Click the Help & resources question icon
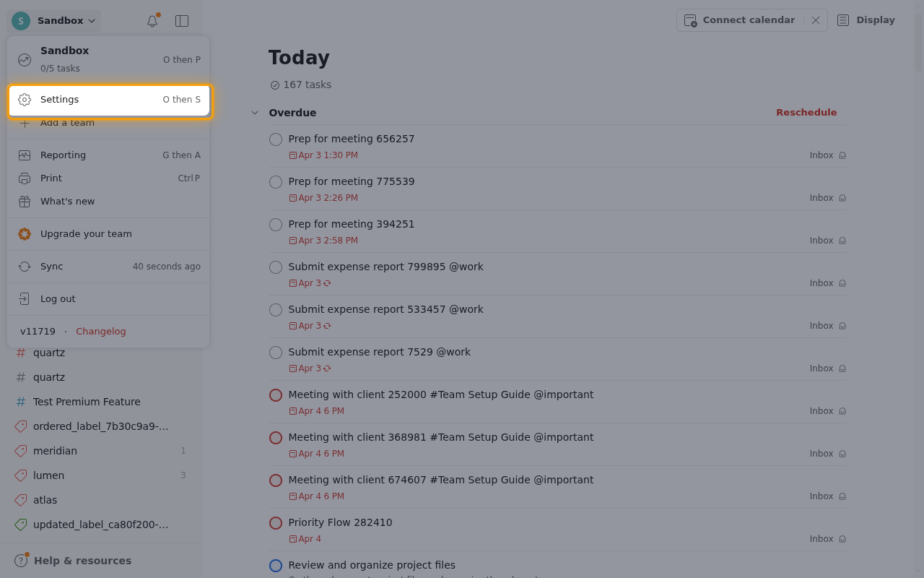The width and height of the screenshot is (924, 578). 21,561
